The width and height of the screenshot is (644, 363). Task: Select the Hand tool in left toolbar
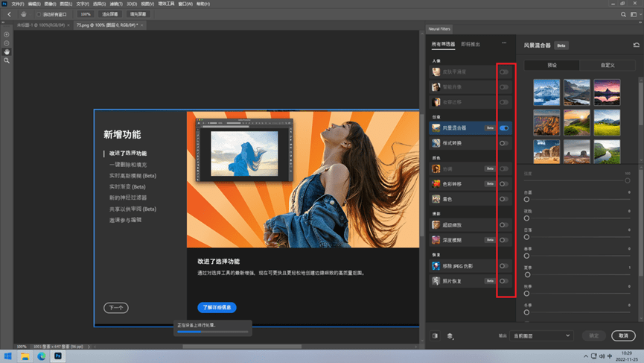coord(7,51)
